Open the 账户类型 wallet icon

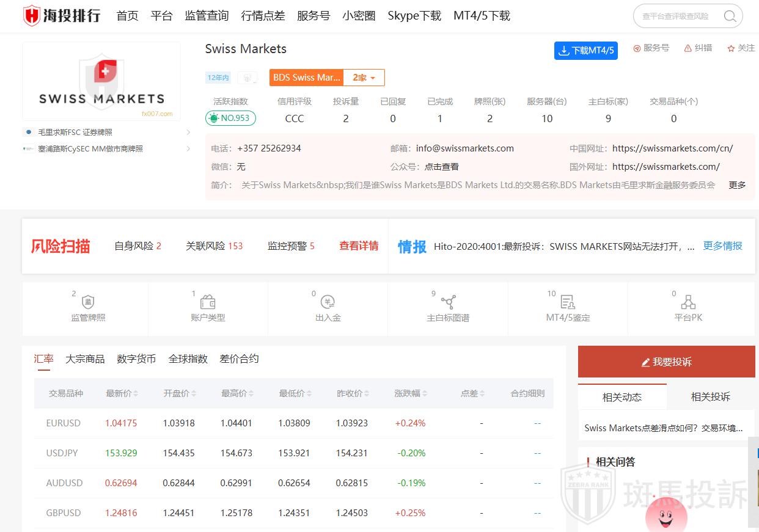coord(208,302)
